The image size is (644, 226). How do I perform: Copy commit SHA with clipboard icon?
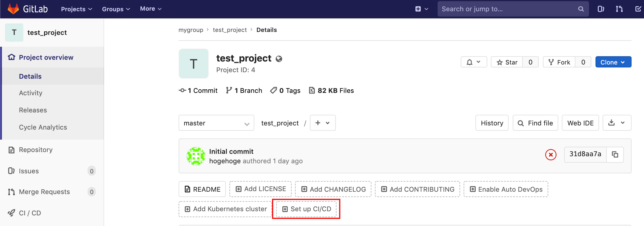(x=615, y=154)
